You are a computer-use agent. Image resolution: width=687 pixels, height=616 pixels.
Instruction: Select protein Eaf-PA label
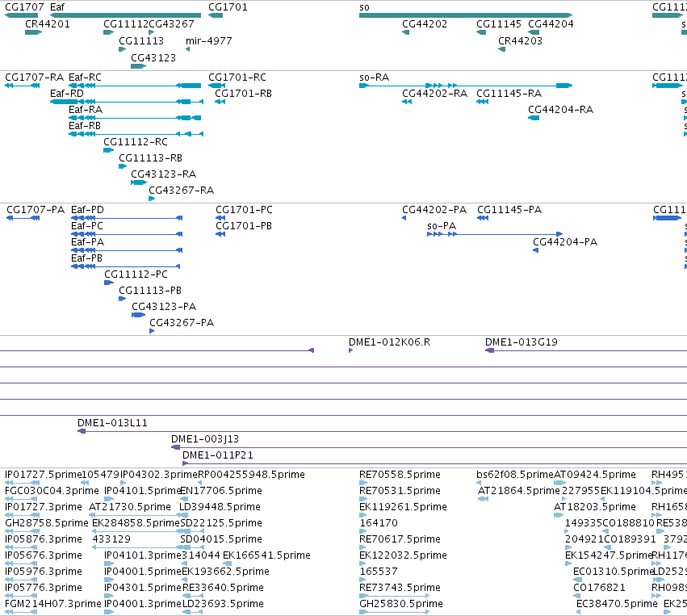(88, 242)
